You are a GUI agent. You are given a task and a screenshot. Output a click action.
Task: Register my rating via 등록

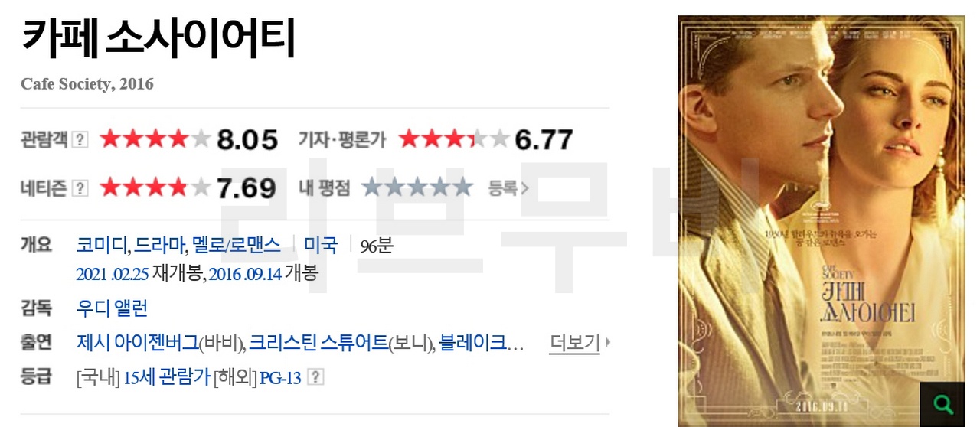tap(503, 188)
